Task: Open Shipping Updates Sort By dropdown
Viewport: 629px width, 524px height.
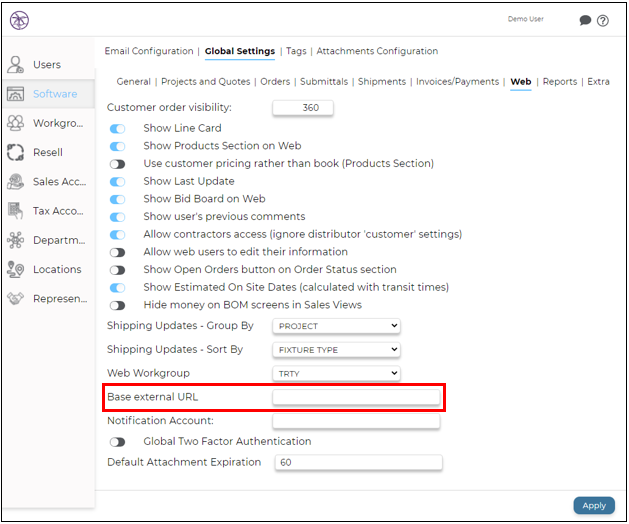Action: [x=336, y=349]
